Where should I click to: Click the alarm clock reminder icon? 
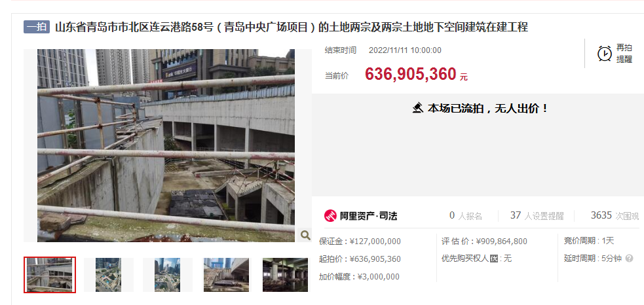[x=604, y=54]
